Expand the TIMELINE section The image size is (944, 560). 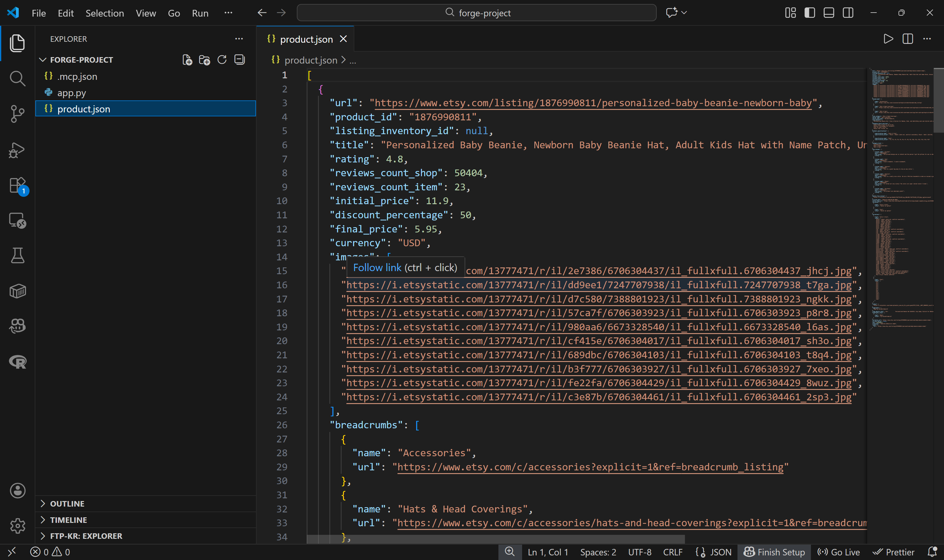click(x=69, y=519)
